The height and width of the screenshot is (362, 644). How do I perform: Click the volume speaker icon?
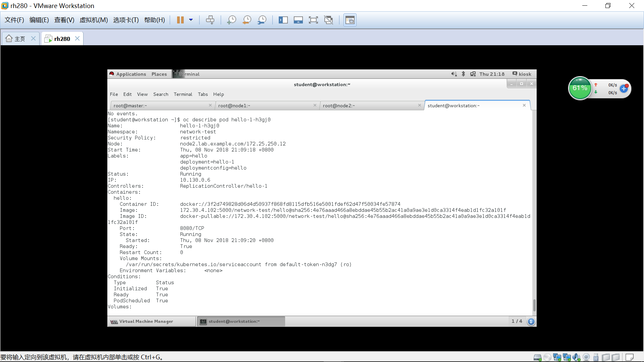pyautogui.click(x=454, y=74)
